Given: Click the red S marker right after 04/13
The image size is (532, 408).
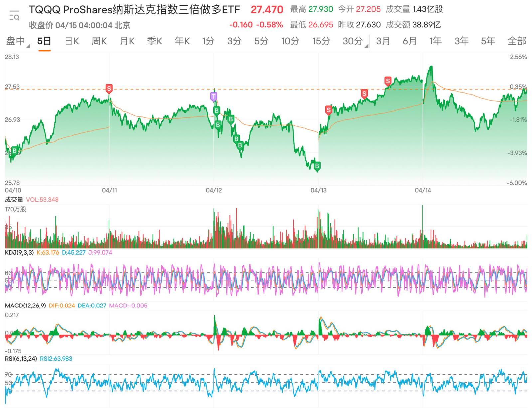Looking at the screenshot, I should (329, 110).
